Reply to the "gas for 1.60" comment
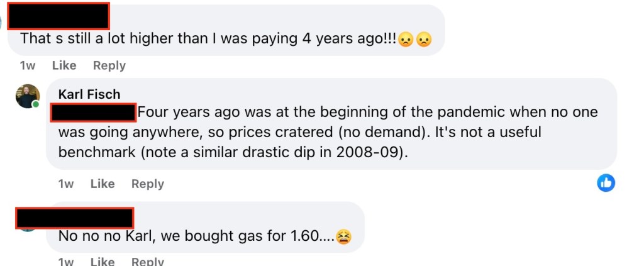 tap(148, 261)
